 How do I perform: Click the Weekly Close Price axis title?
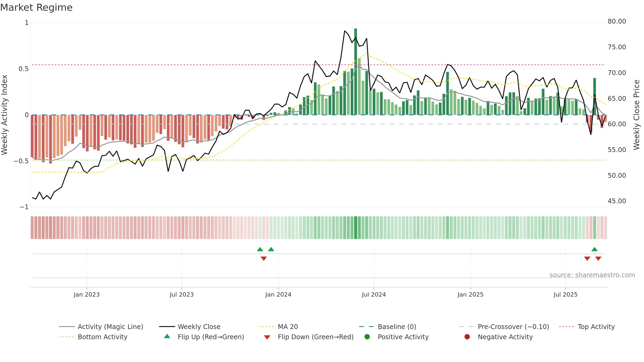click(x=636, y=115)
